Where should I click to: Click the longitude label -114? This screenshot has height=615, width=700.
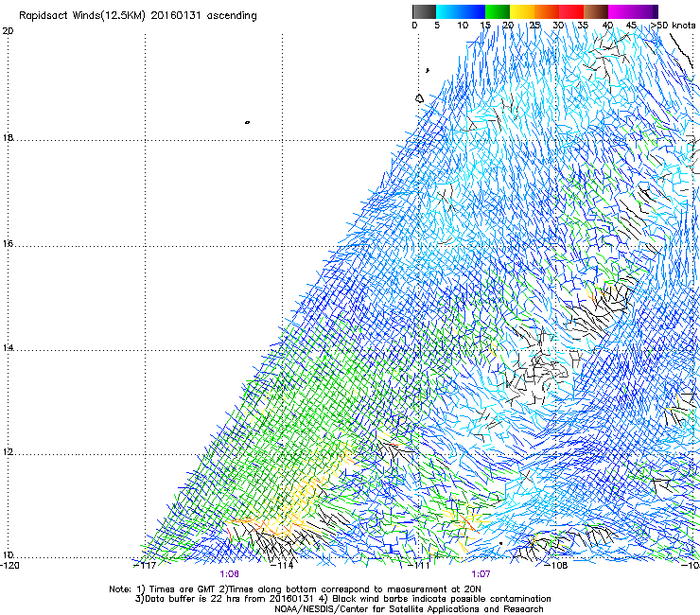tap(282, 566)
